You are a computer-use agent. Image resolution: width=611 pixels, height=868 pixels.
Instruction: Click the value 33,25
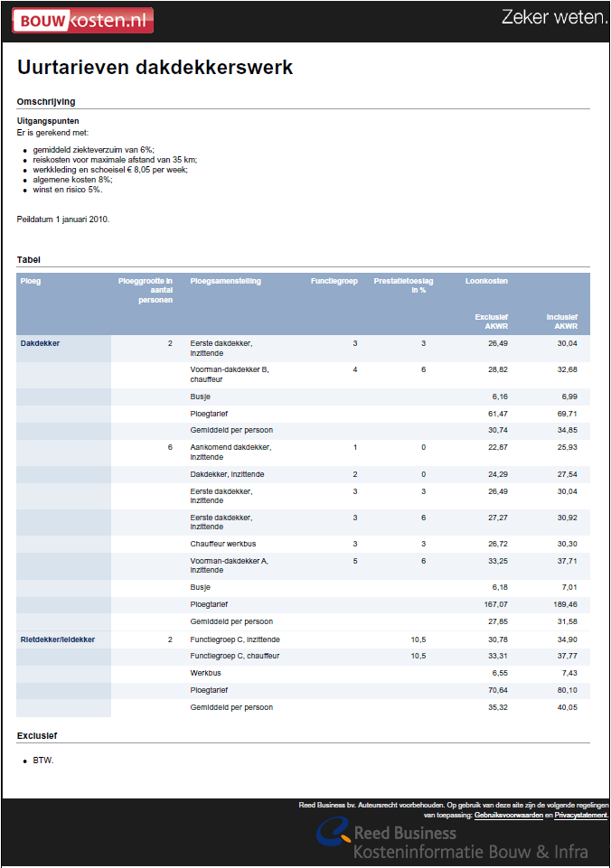click(497, 561)
